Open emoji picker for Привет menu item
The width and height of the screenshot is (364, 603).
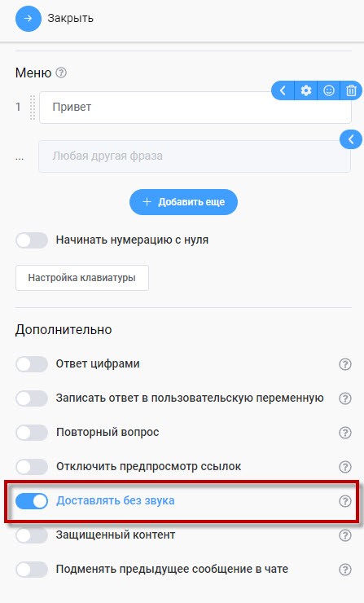pyautogui.click(x=328, y=90)
